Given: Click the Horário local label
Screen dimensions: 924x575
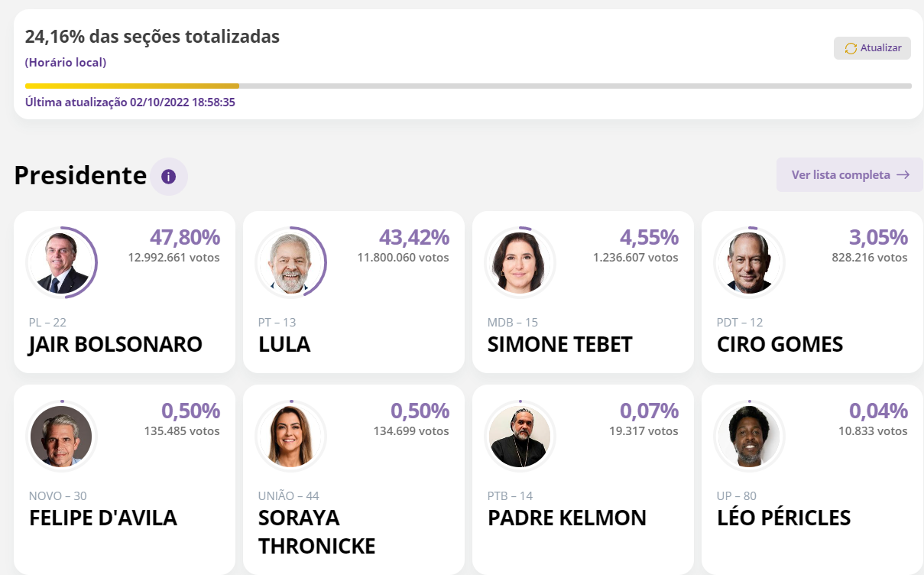Looking at the screenshot, I should (x=66, y=63).
